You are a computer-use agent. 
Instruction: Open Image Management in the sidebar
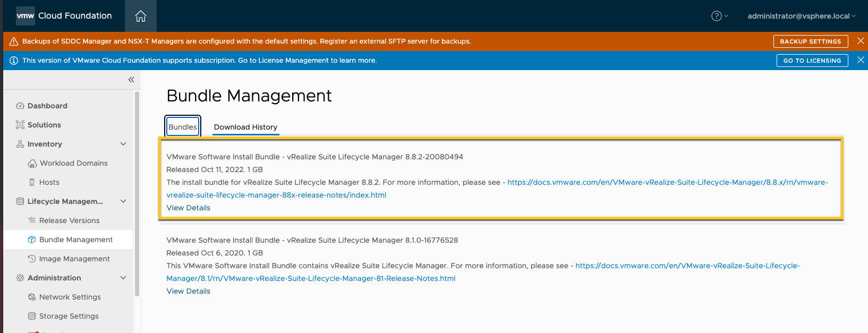click(x=74, y=259)
